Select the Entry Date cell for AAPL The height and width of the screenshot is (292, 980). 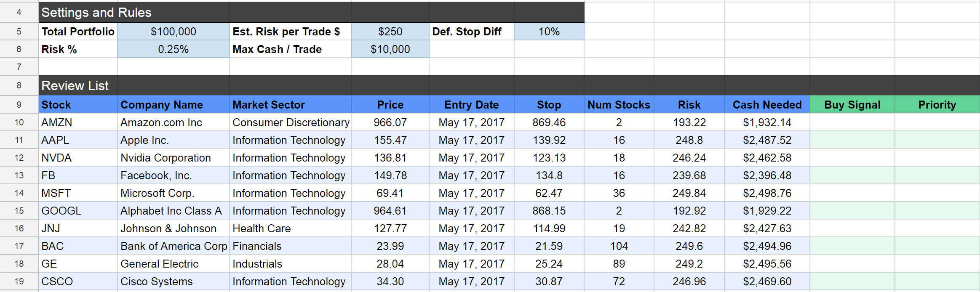click(x=471, y=140)
